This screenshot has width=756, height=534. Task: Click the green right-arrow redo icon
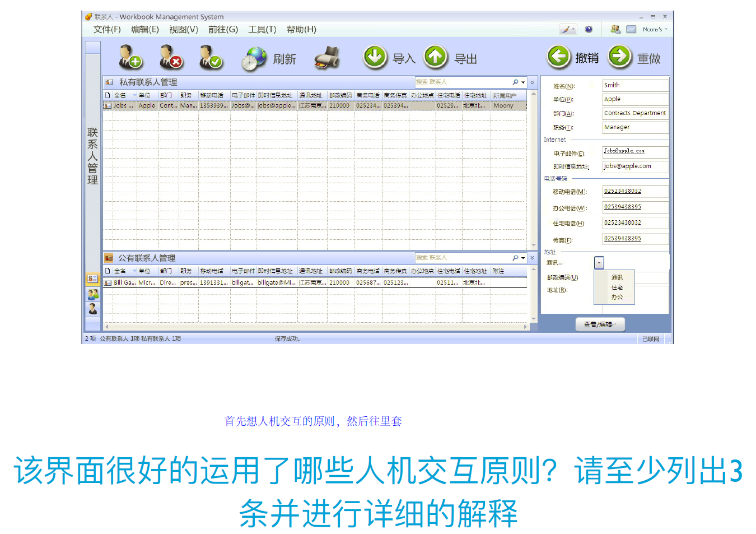(x=620, y=57)
